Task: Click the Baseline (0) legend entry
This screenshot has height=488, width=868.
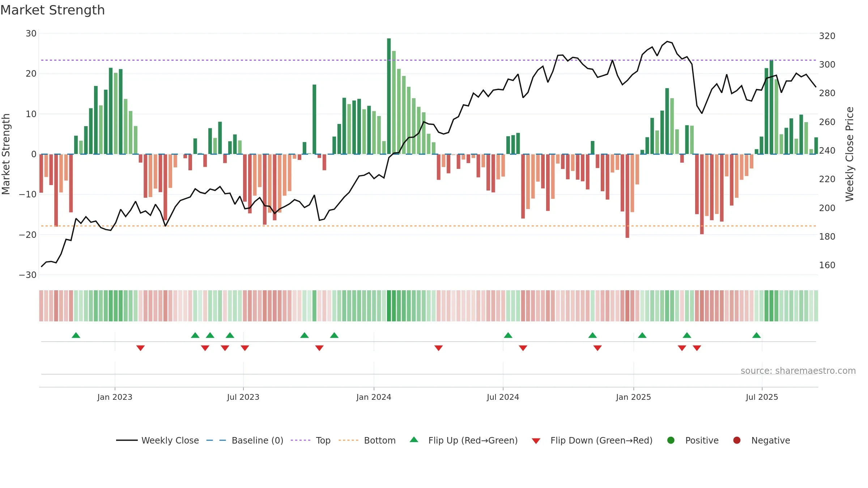Action: [245, 440]
